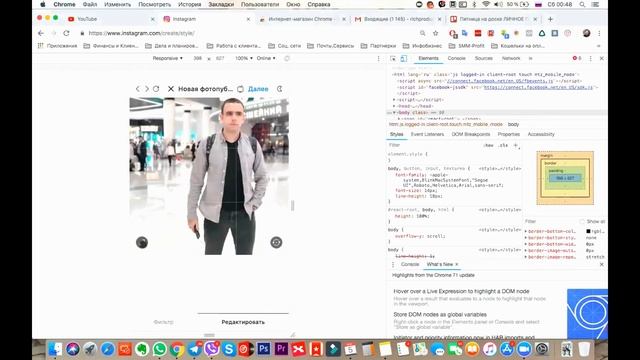Click the instagram.com address bar

click(249, 33)
